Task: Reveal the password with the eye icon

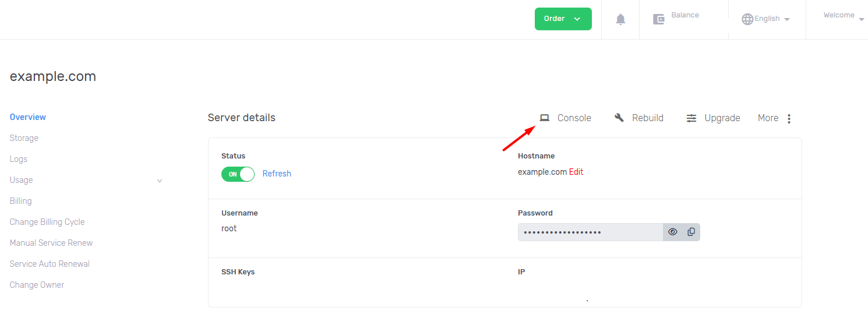Action: [x=673, y=232]
